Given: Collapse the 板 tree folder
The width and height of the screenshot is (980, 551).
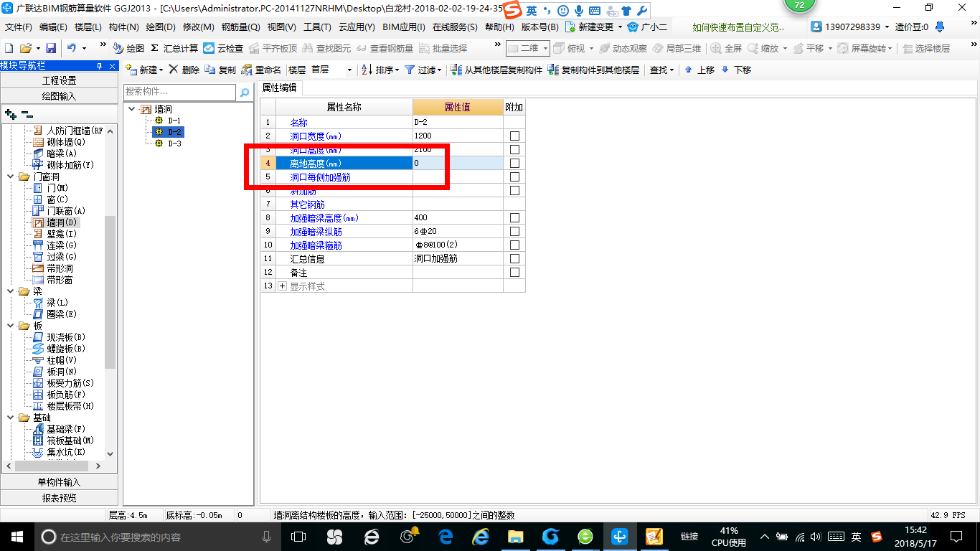Looking at the screenshot, I should [x=11, y=326].
